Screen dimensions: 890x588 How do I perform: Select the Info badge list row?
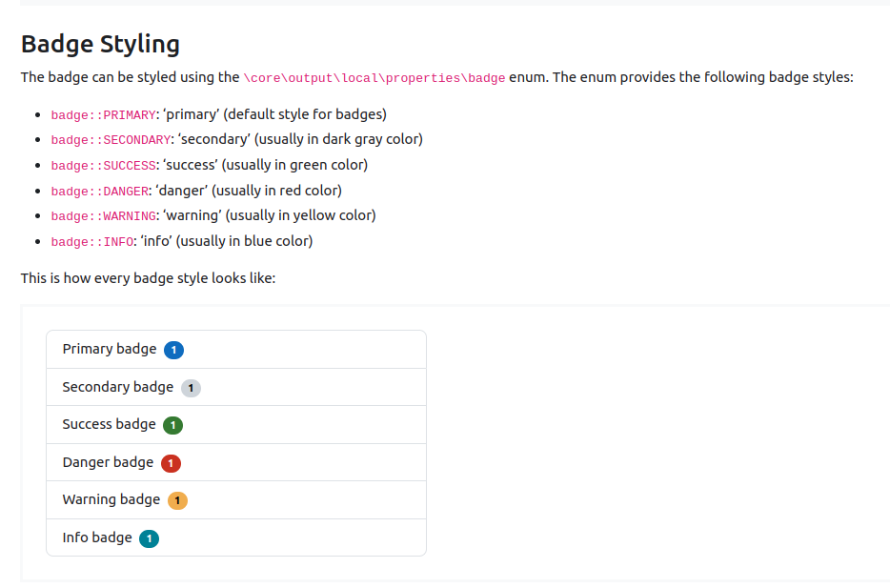(x=236, y=537)
